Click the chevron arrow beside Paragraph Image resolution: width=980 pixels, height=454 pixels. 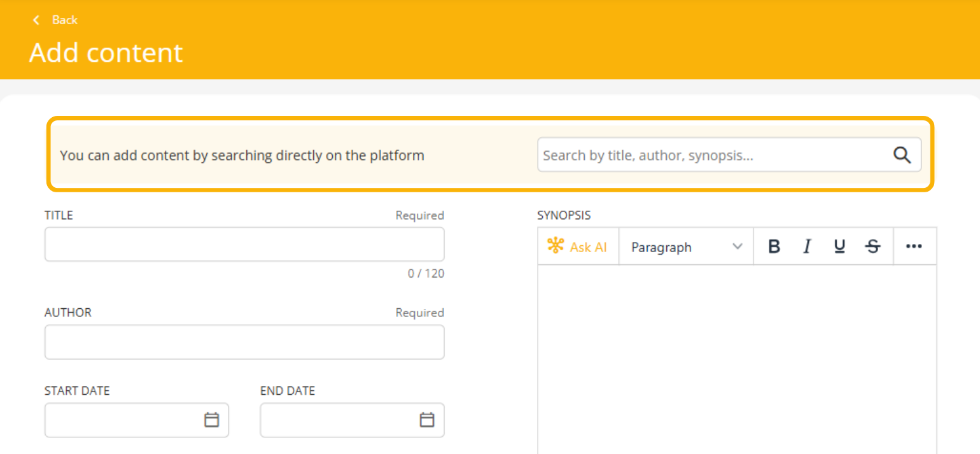[738, 246]
